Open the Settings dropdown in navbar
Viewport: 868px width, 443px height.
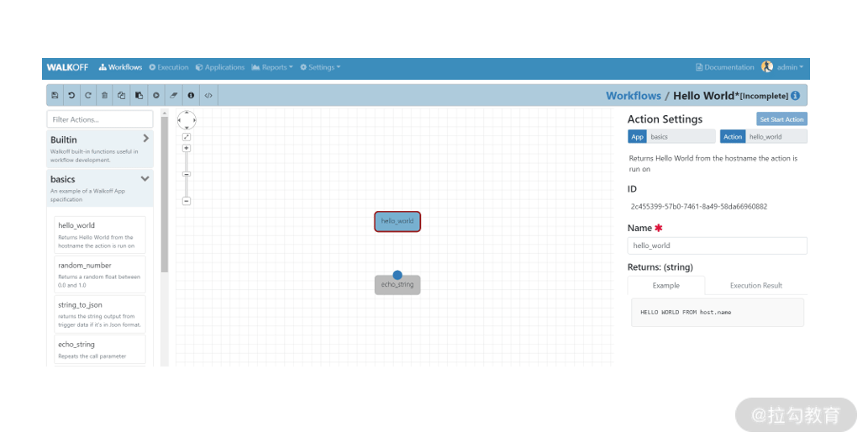(x=320, y=67)
